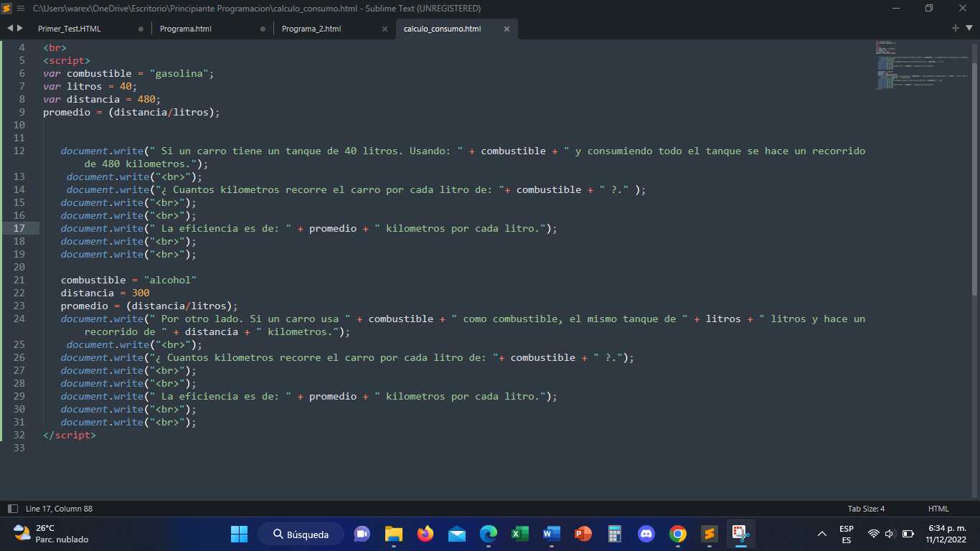Open the HTML syntax selector
Viewport: 980px width, 551px height.
point(938,509)
